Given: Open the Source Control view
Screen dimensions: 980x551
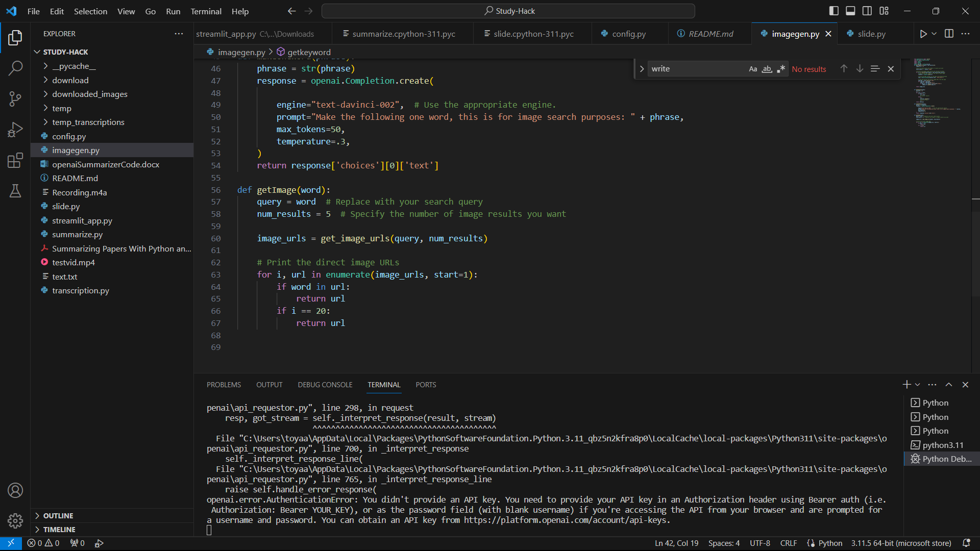Looking at the screenshot, I should (x=15, y=98).
